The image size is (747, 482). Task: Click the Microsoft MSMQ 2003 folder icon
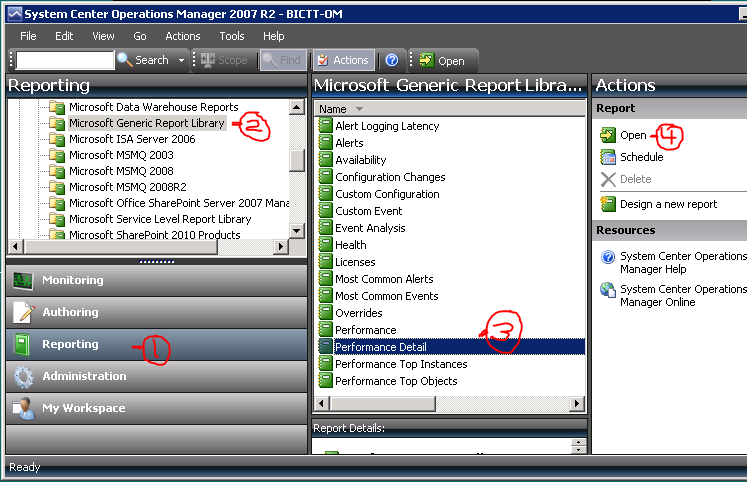point(57,155)
